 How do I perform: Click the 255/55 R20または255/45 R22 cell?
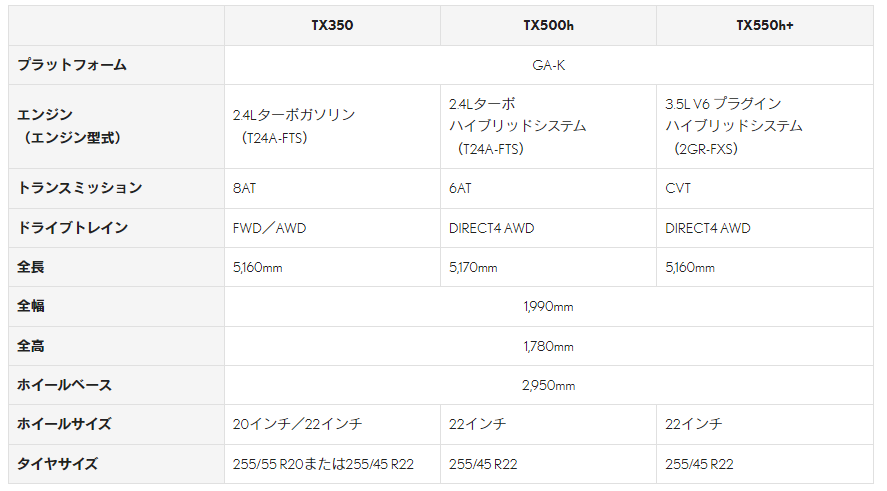coord(332,464)
